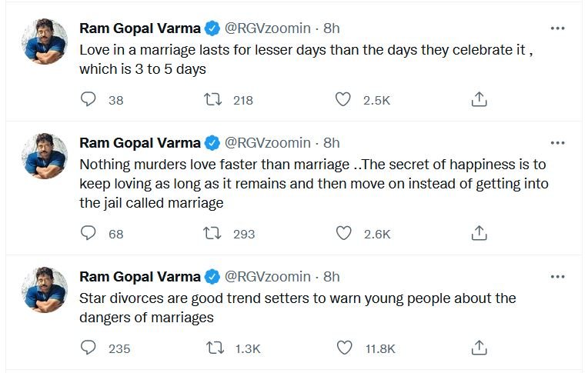The image size is (588, 373).
Task: Open more options on the first tweet
Action: [x=558, y=28]
